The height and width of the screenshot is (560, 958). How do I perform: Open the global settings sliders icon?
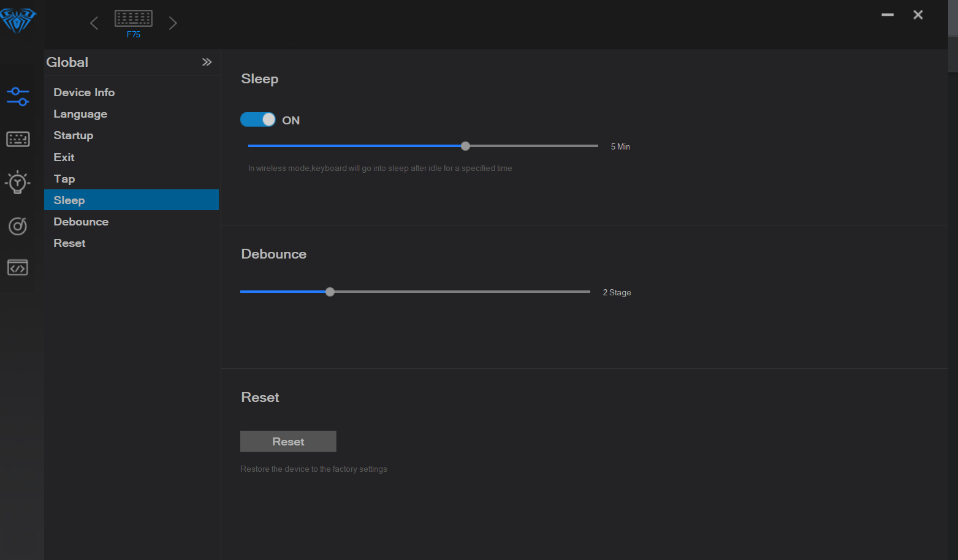18,96
